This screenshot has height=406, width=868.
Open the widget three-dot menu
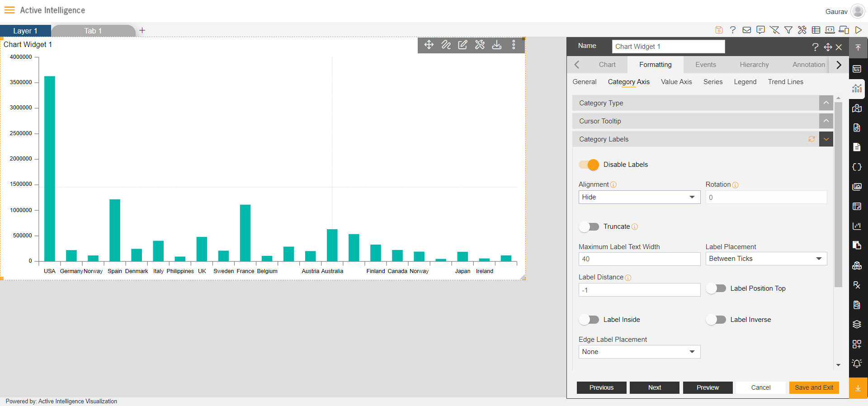(x=514, y=45)
